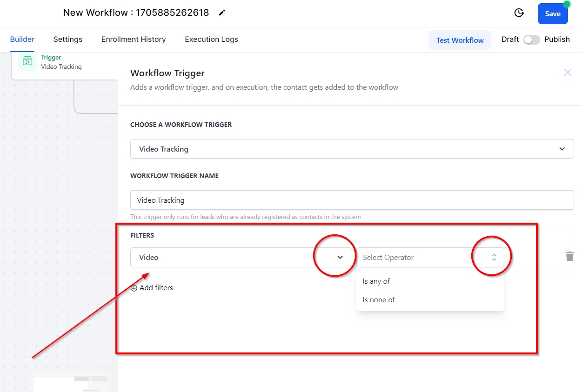Click the pencil icon to rename workflow
Viewport: 582px width, 392px height.
coord(222,13)
